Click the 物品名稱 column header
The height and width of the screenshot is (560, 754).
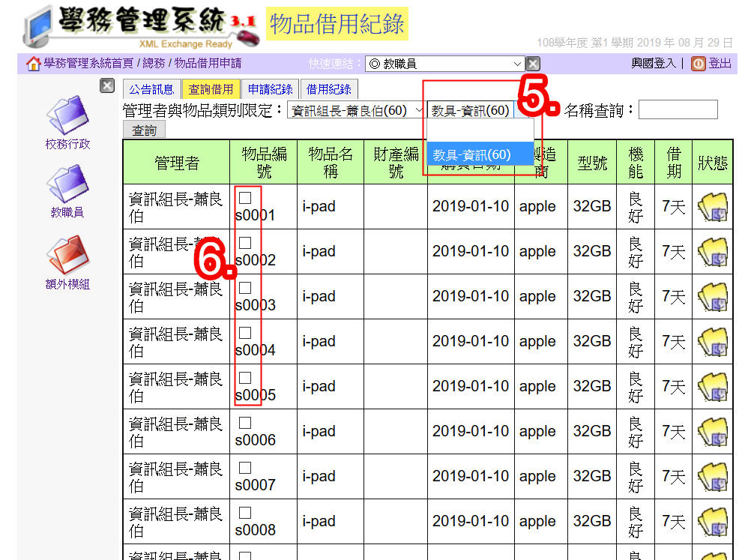[331, 163]
